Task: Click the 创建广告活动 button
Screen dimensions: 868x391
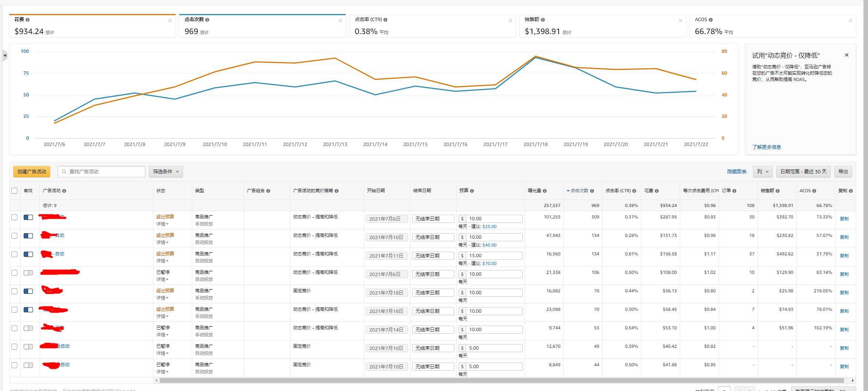Action: (x=32, y=172)
